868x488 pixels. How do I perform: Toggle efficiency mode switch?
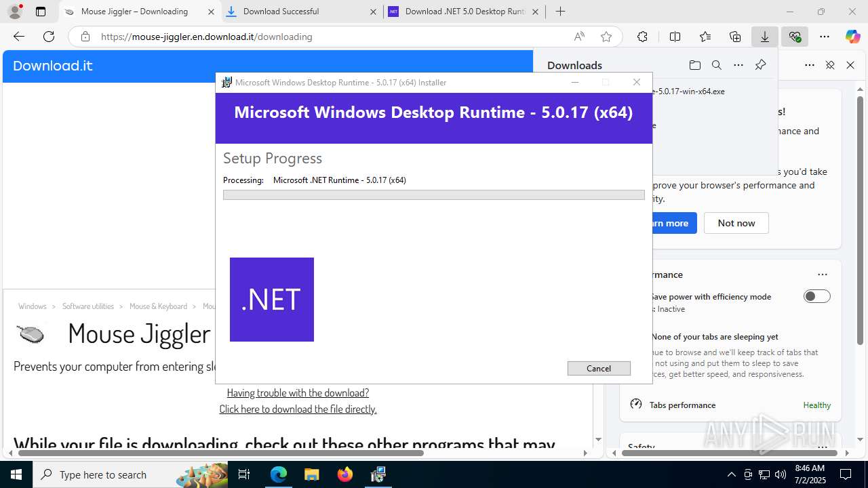[x=816, y=296]
